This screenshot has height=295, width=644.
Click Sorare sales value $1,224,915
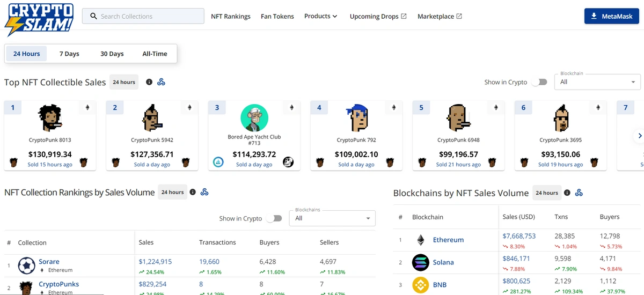(x=155, y=262)
